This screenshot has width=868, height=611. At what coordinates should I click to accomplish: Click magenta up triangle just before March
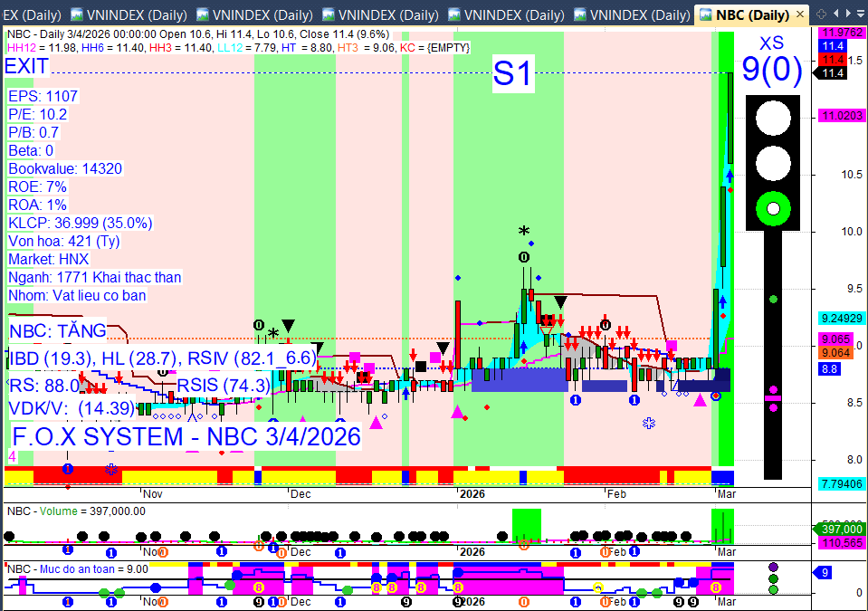point(701,400)
